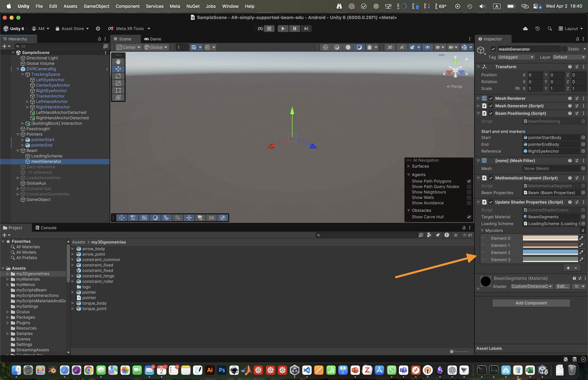Screen dimensions: 588x380
Task: Click the Element 3 color swatch
Action: tap(550, 260)
